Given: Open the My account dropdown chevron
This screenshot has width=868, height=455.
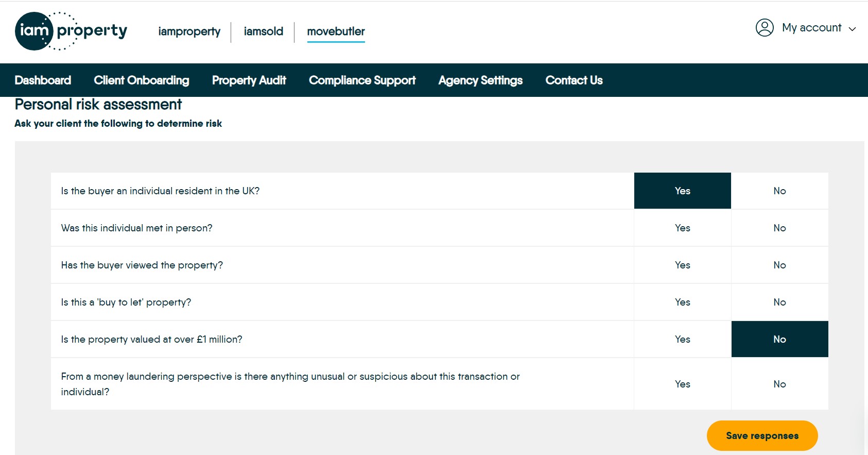Looking at the screenshot, I should (x=853, y=29).
